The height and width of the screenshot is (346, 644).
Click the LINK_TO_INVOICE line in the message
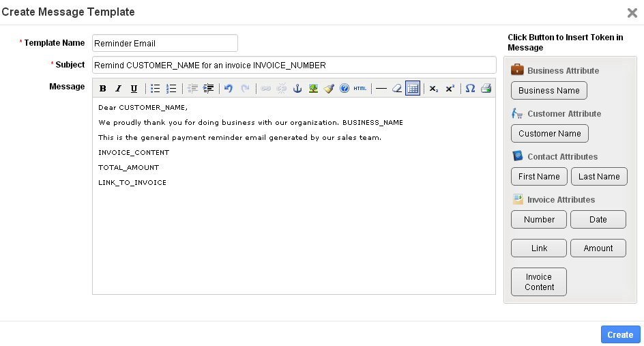(132, 182)
